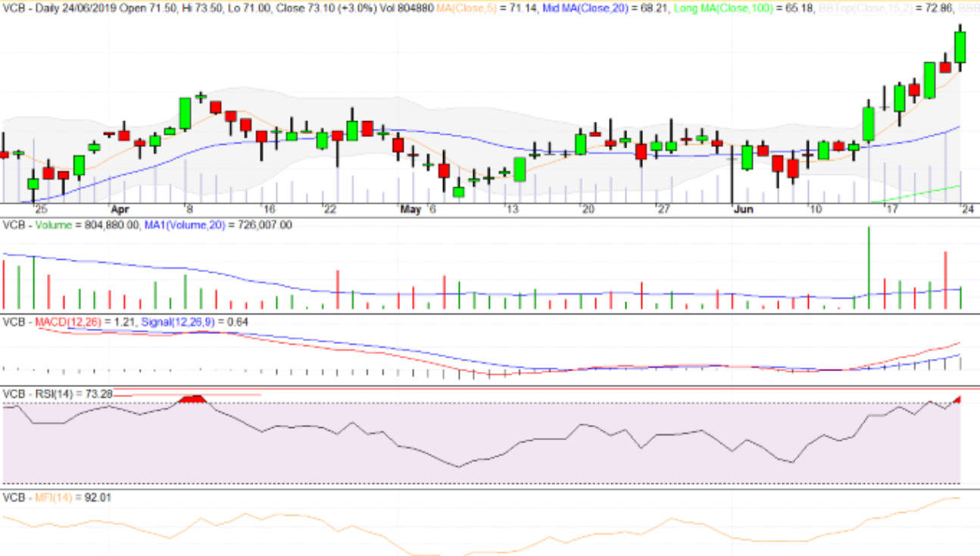Click the tallest green volume bar in mid-June

click(869, 267)
